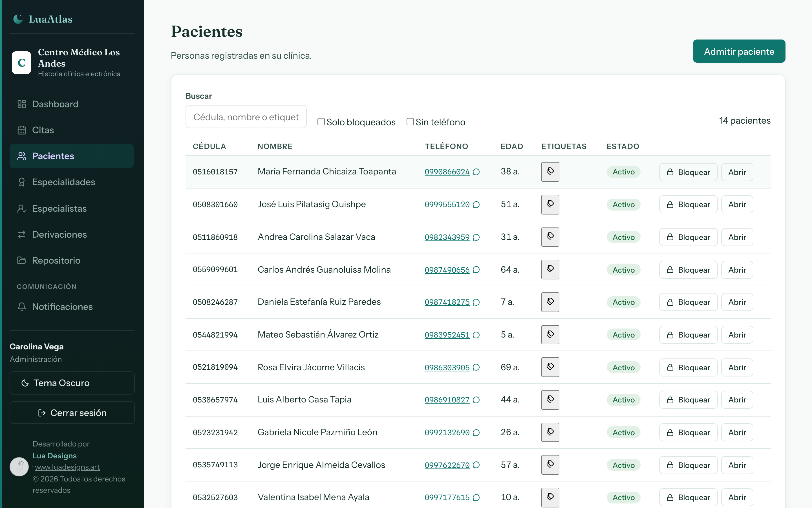The image size is (812, 508).
Task: Navigate to Especialistas
Action: coord(71,208)
